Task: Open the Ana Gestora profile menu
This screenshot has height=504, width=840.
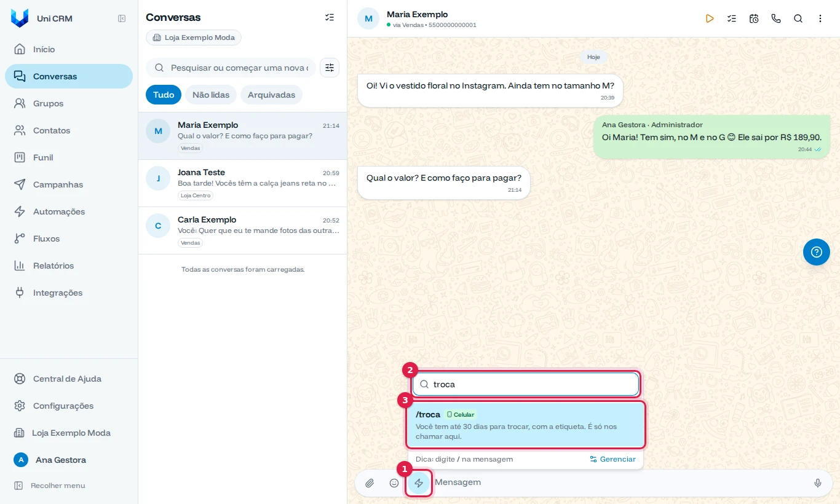Action: (69, 460)
